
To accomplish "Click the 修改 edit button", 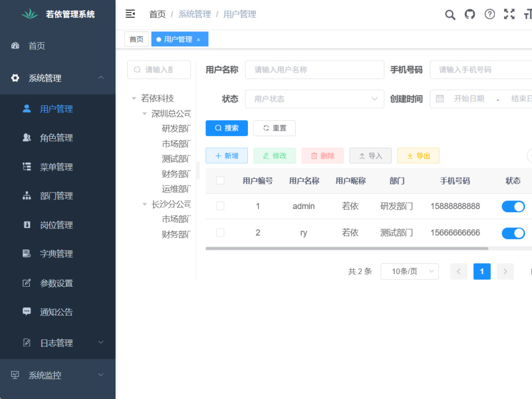I will pyautogui.click(x=275, y=156).
